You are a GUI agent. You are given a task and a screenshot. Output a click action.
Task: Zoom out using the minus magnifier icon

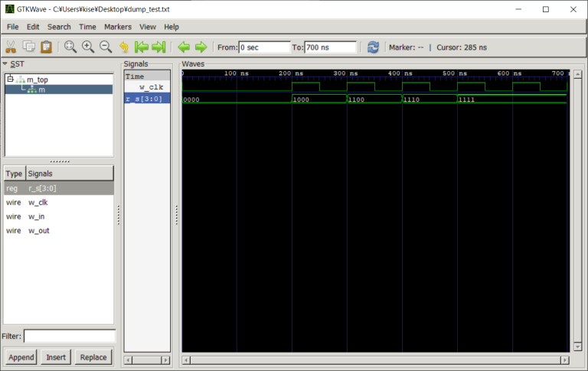[106, 47]
